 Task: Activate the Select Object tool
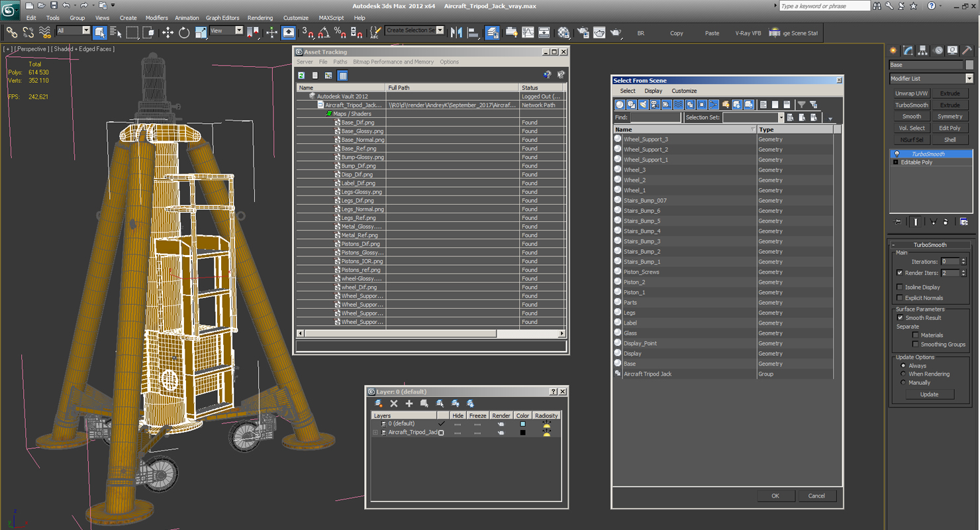100,32
